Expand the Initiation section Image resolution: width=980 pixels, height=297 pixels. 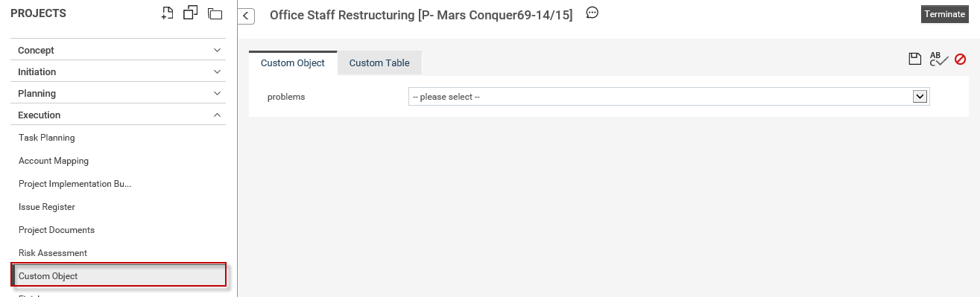point(119,71)
